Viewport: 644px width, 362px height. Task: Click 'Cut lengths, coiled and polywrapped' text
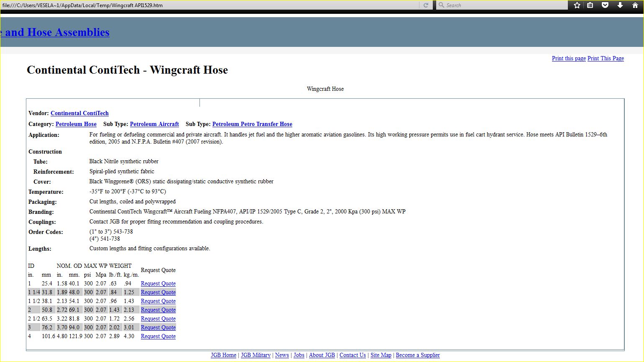[x=133, y=202]
